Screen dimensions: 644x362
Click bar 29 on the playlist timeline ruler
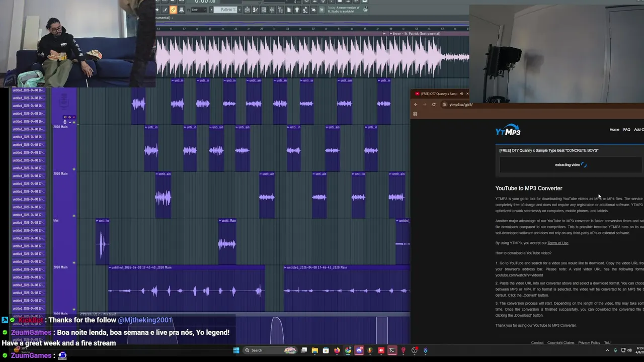point(261,29)
